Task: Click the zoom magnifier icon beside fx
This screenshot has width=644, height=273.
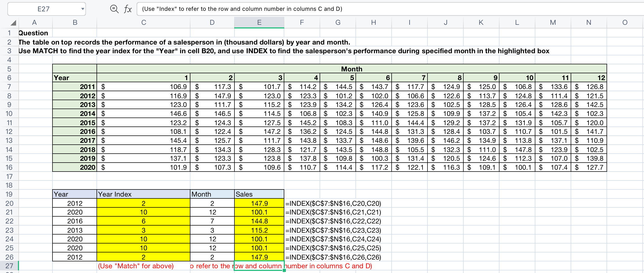Action: 114,9
